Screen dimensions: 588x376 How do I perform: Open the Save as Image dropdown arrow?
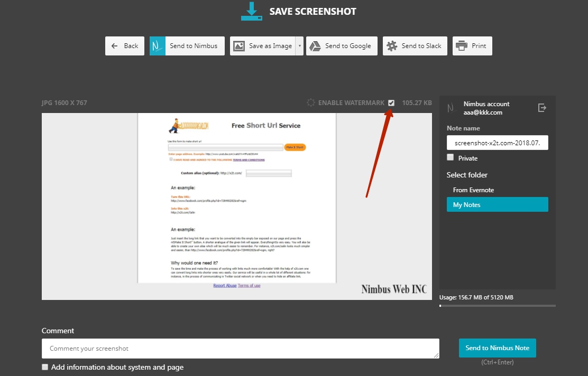[x=299, y=46]
